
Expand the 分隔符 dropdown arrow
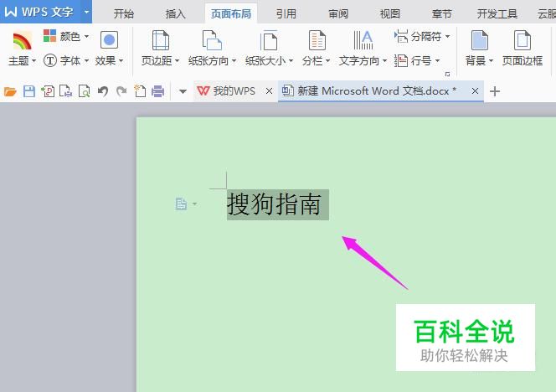click(x=447, y=36)
